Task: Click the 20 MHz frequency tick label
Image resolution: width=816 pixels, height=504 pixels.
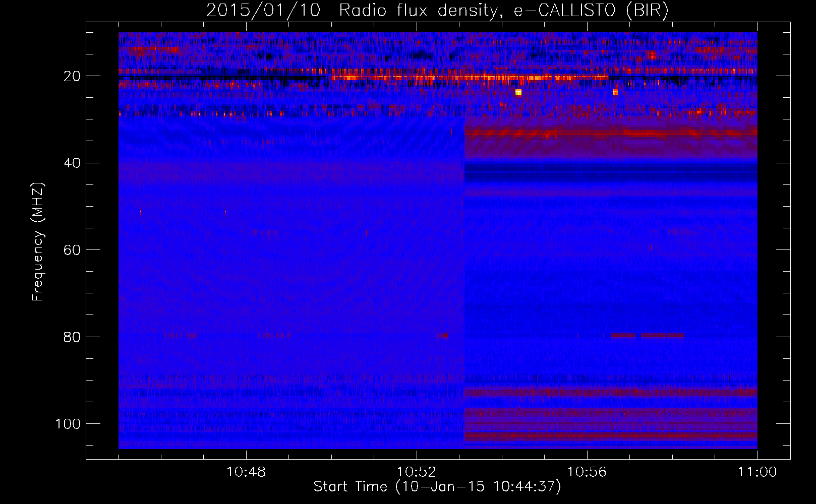Action: (72, 76)
